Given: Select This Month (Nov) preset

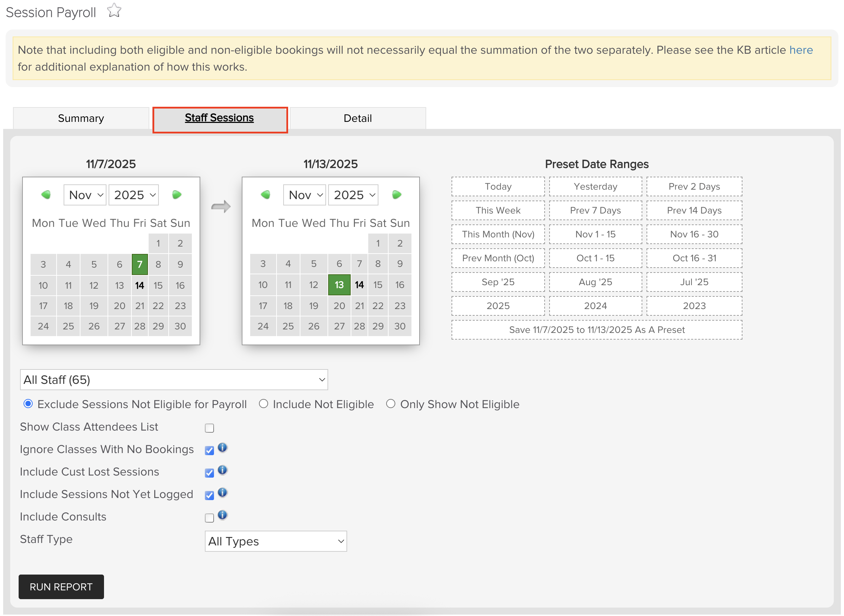Looking at the screenshot, I should 498,234.
